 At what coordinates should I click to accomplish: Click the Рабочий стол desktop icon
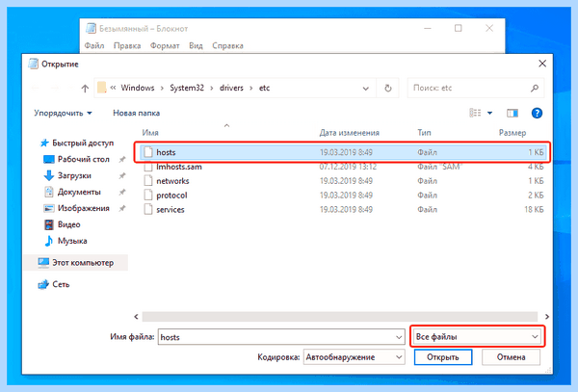coord(49,160)
